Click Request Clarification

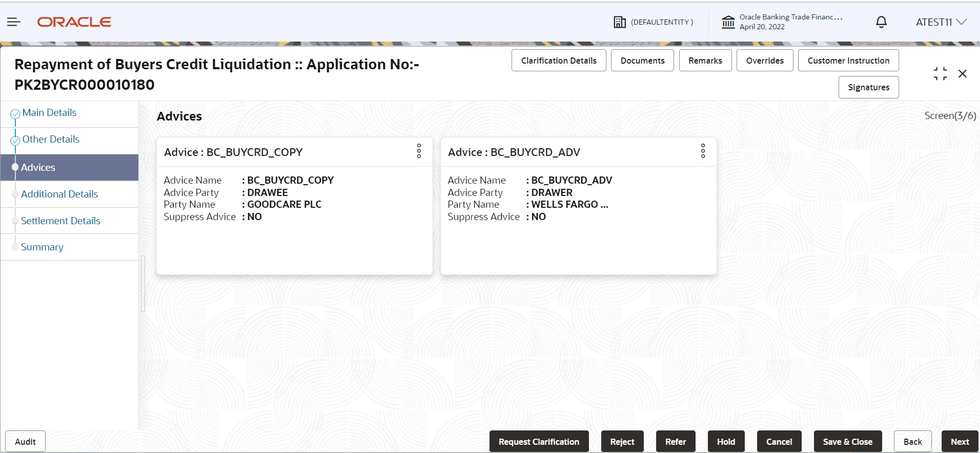coord(539,442)
